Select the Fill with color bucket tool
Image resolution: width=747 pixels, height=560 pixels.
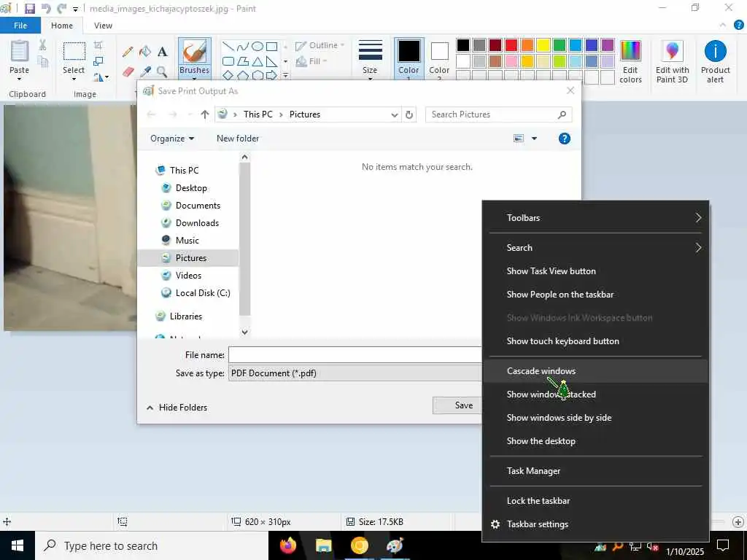point(145,52)
